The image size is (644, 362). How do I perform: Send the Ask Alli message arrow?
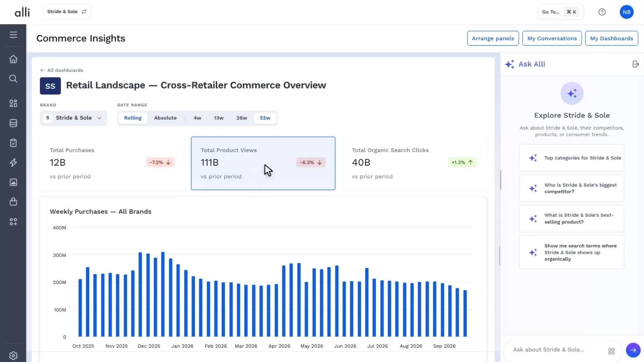[633, 350]
